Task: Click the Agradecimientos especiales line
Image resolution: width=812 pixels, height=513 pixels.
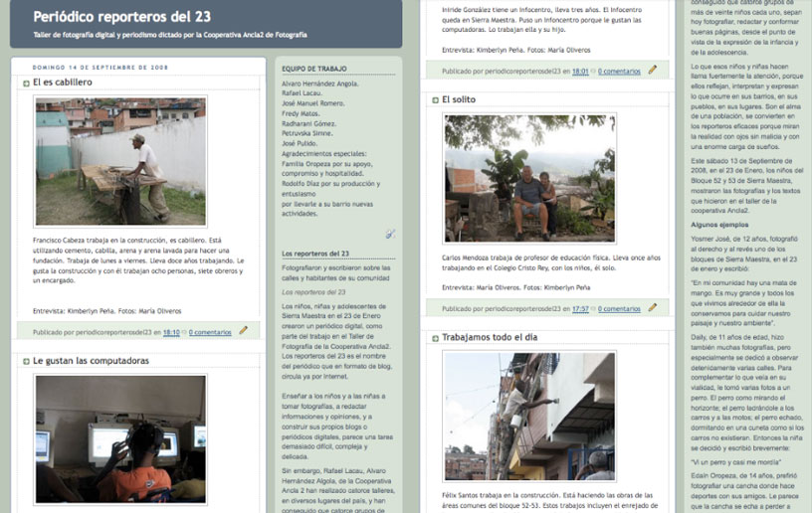Action: click(324, 153)
